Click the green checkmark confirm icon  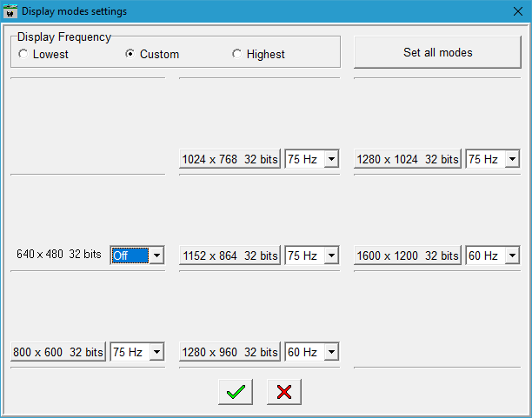pos(235,392)
